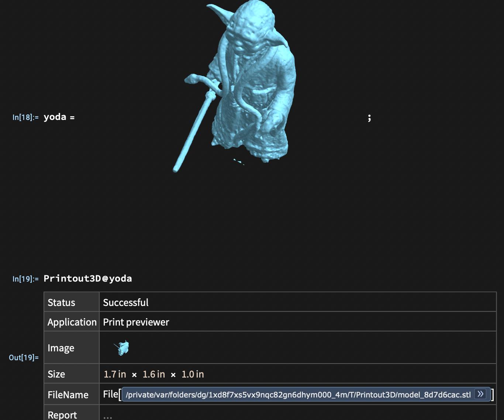Click the "Status" row label
Image resolution: width=504 pixels, height=420 pixels.
point(61,302)
